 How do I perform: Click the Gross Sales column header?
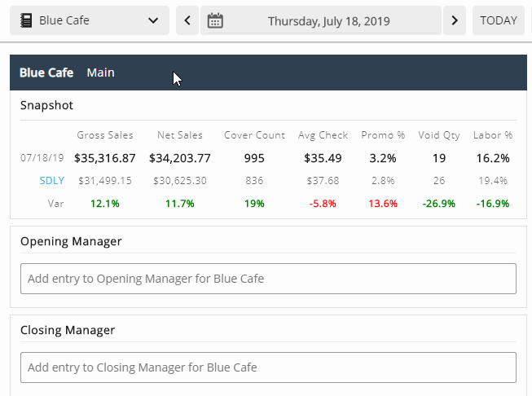coord(105,135)
